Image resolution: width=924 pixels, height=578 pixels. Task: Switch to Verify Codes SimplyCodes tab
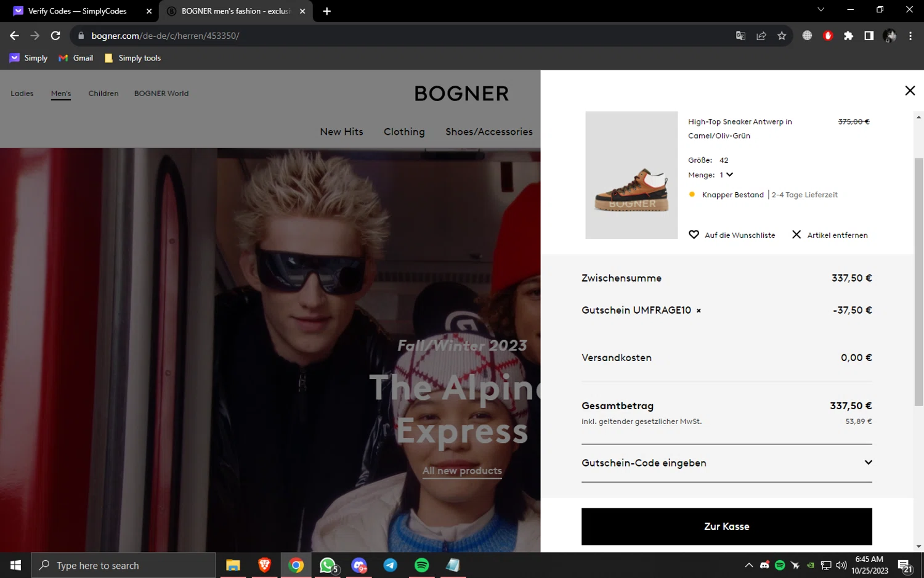[77, 11]
